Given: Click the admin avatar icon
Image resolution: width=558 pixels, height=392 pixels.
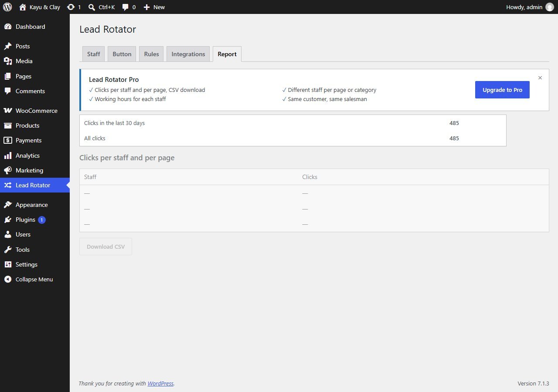Looking at the screenshot, I should click(x=549, y=7).
